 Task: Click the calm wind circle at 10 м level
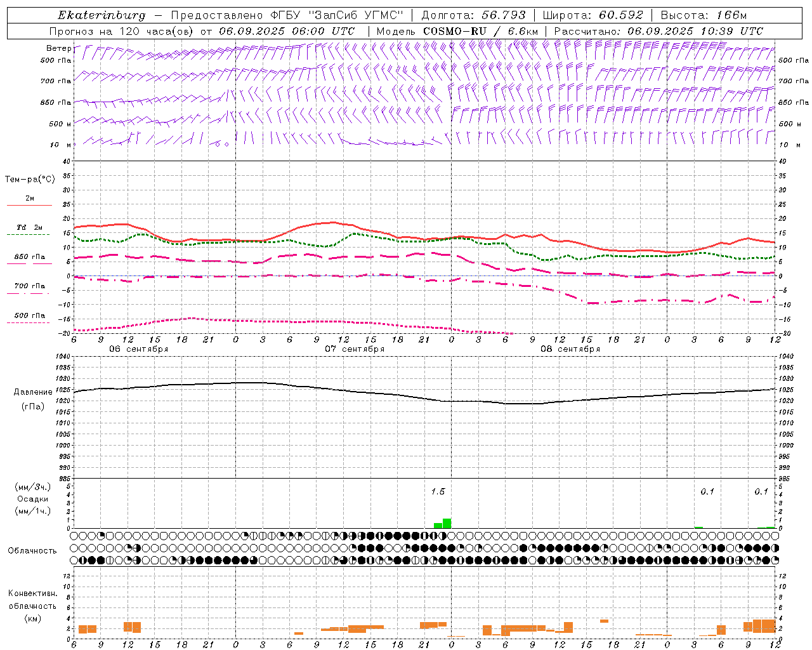coord(218,144)
